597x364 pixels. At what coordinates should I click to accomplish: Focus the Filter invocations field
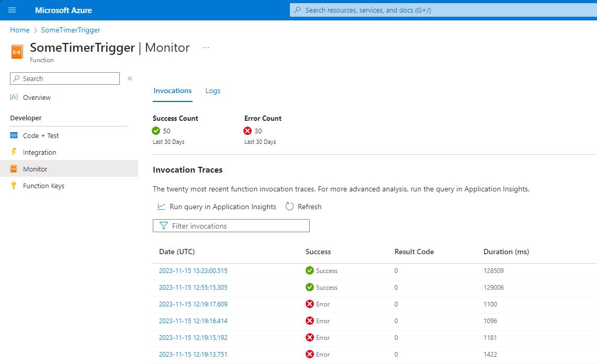coord(231,226)
